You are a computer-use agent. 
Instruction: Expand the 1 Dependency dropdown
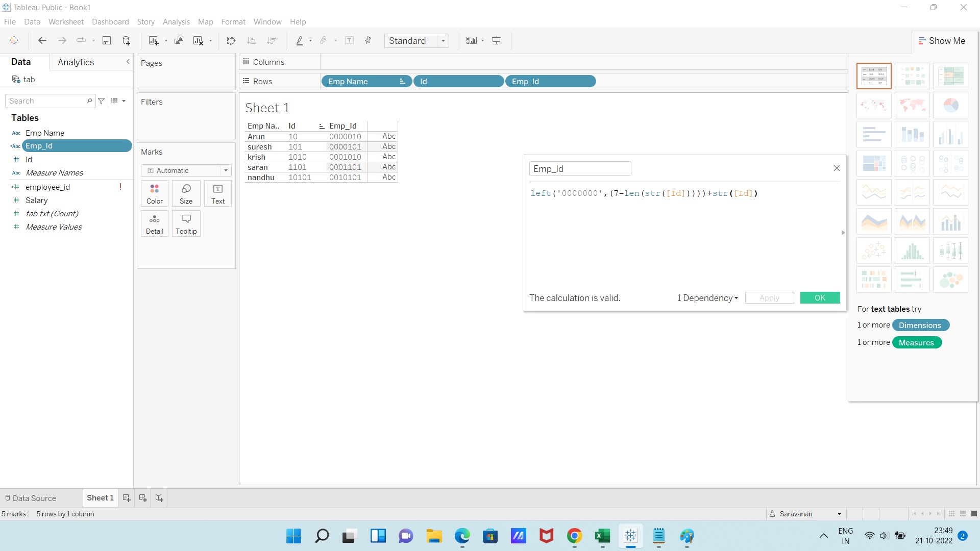(707, 298)
